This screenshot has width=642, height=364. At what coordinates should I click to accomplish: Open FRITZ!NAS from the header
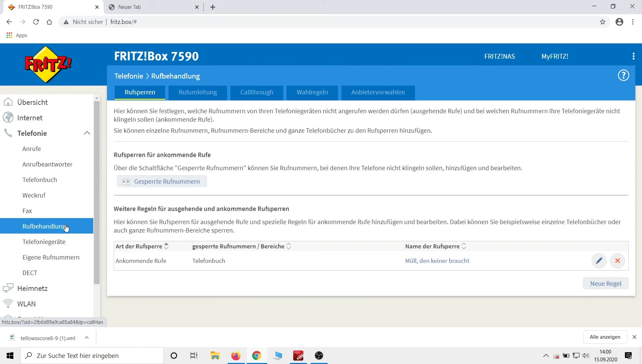500,56
